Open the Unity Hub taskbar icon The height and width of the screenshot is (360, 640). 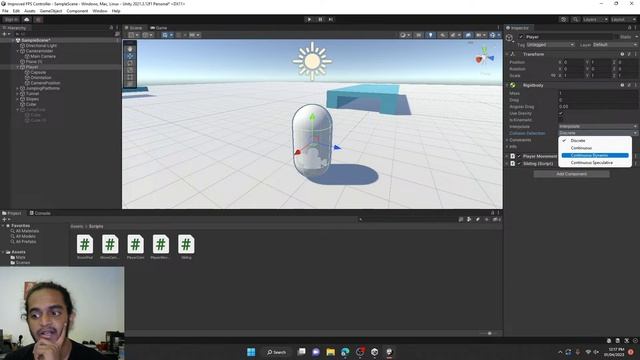(x=375, y=352)
